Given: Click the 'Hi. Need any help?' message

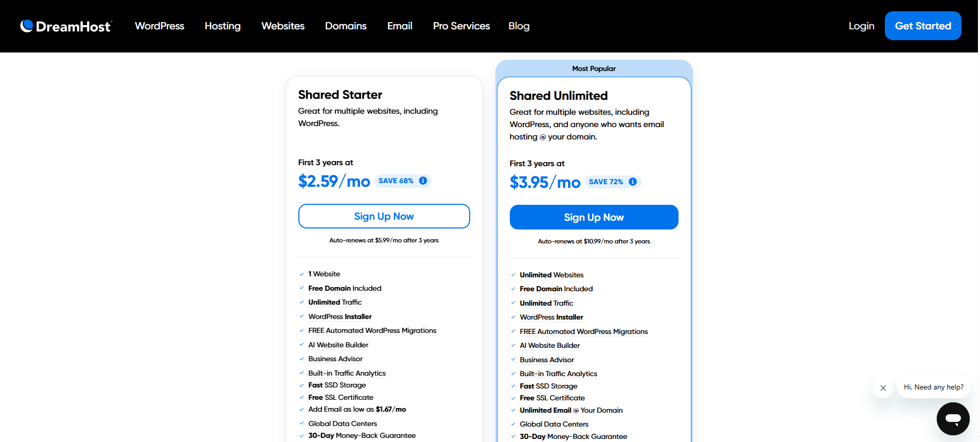Looking at the screenshot, I should pyautogui.click(x=933, y=387).
